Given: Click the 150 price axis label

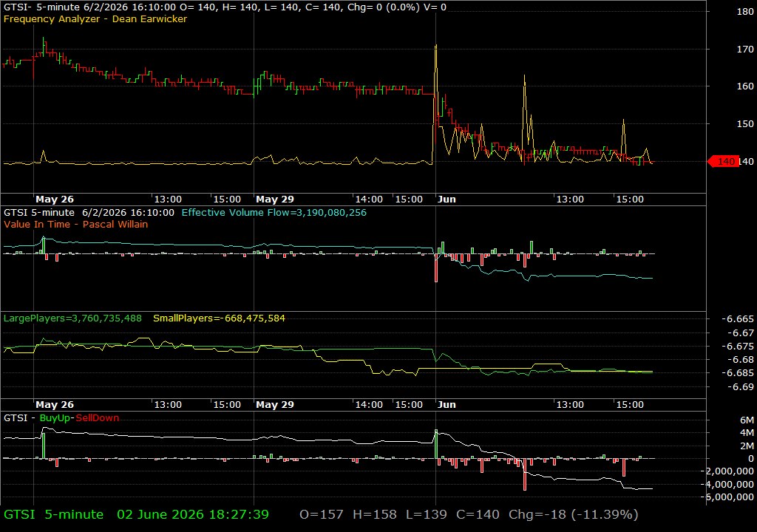Looking at the screenshot, I should pyautogui.click(x=745, y=124).
